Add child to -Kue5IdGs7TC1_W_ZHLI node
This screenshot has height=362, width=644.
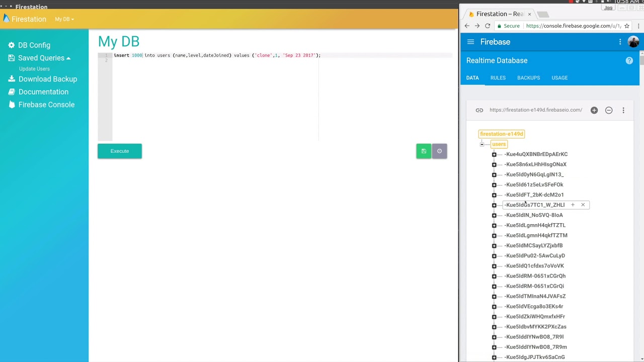point(573,205)
